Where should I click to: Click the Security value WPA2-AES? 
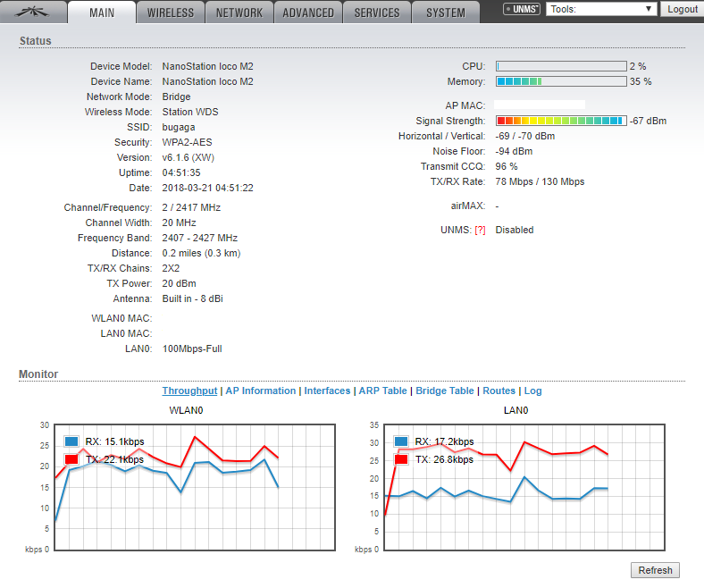pos(187,142)
